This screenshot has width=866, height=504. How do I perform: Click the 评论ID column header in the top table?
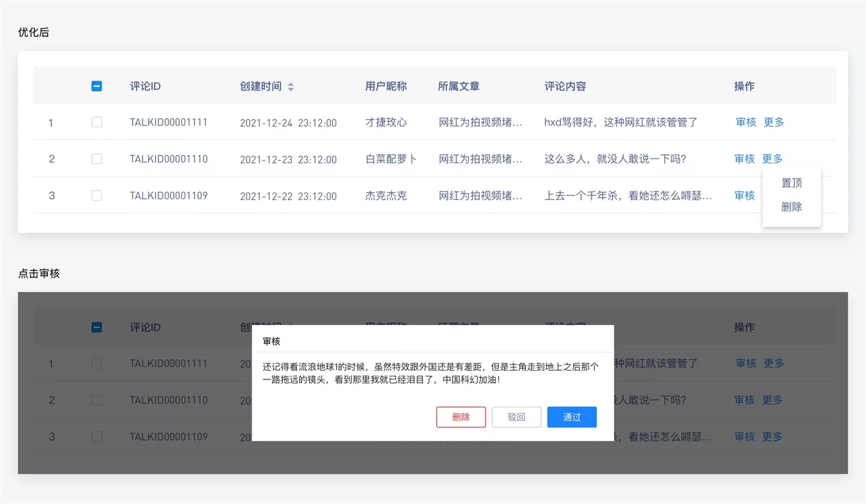point(145,87)
